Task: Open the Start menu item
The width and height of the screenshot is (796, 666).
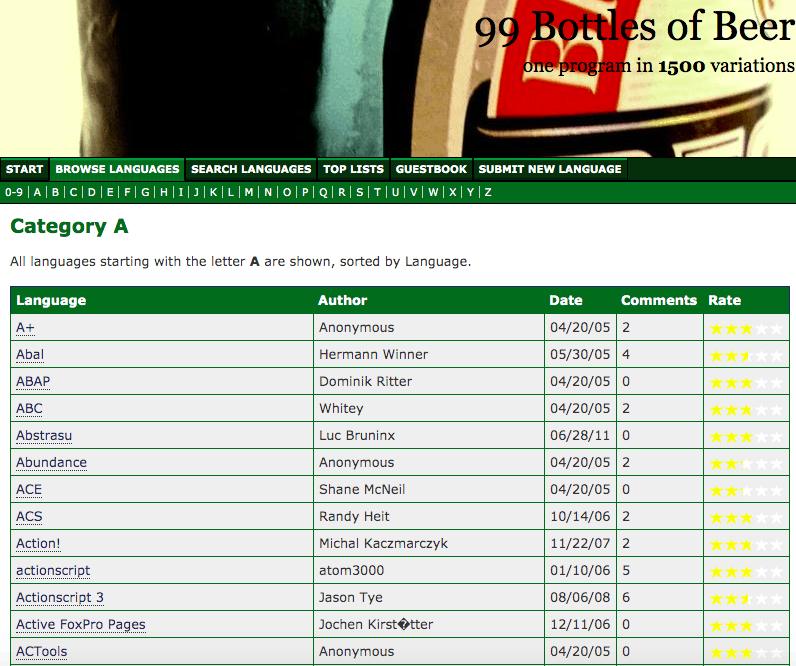Action: (x=24, y=169)
